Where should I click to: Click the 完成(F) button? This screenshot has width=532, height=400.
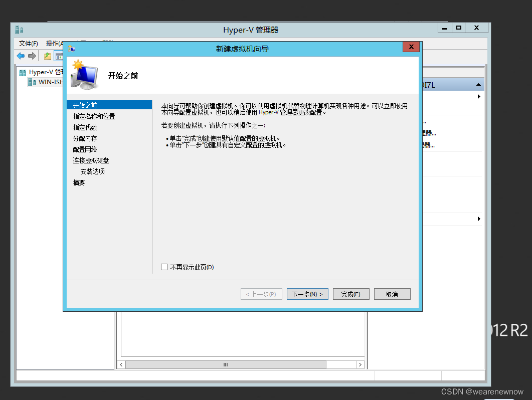[x=351, y=294]
